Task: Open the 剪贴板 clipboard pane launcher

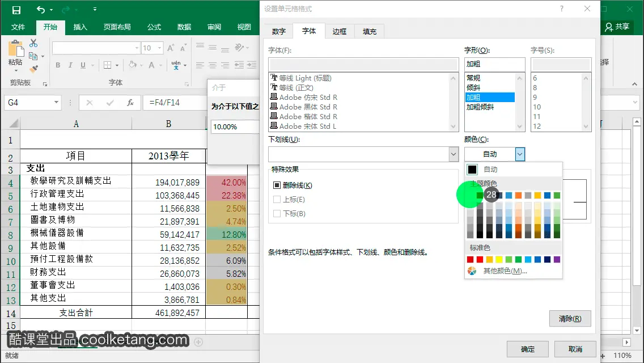Action: coord(45,84)
